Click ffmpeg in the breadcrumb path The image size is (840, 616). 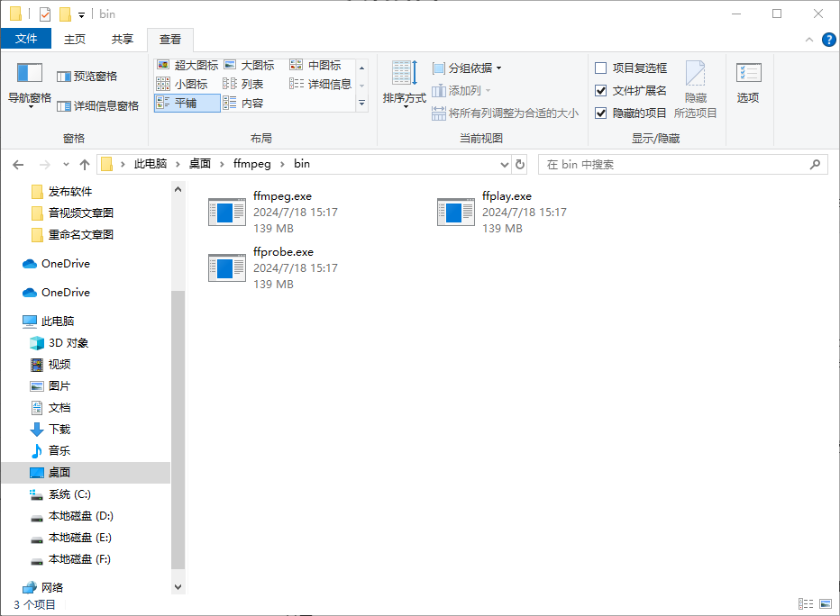pyautogui.click(x=251, y=164)
